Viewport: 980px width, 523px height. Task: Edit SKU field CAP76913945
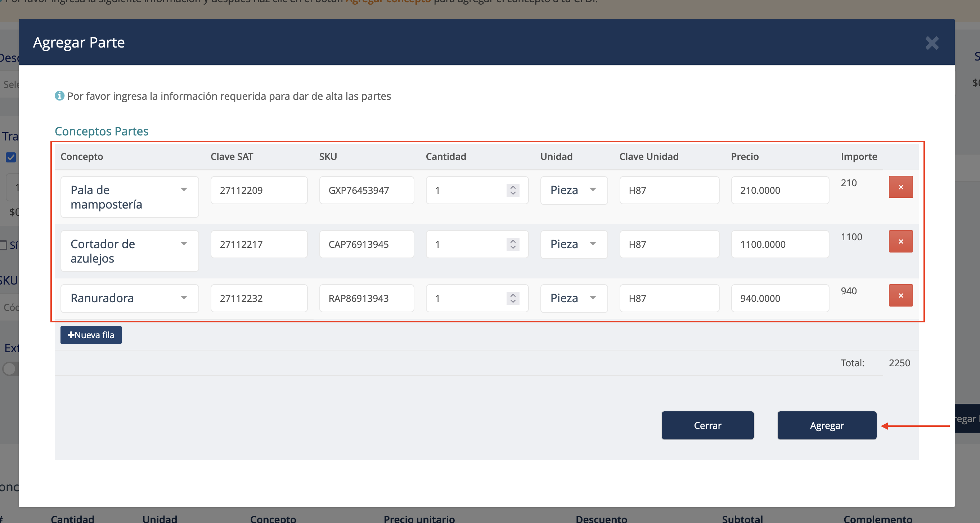coord(367,244)
